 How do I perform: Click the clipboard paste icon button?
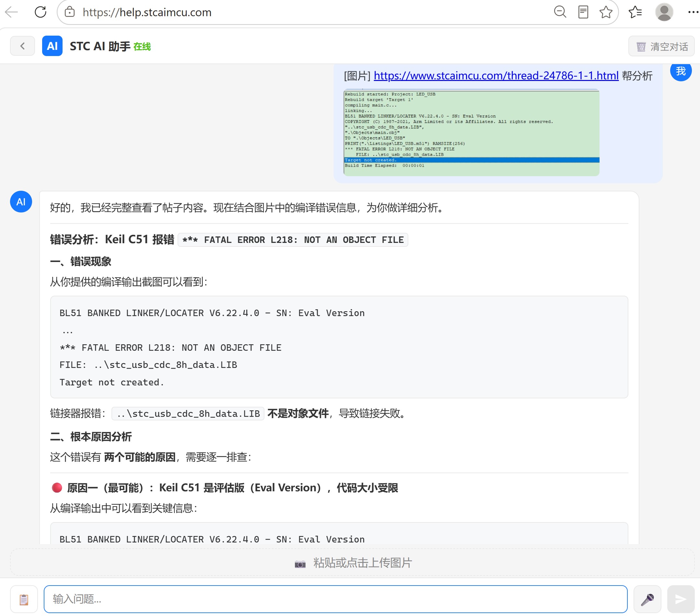24,599
